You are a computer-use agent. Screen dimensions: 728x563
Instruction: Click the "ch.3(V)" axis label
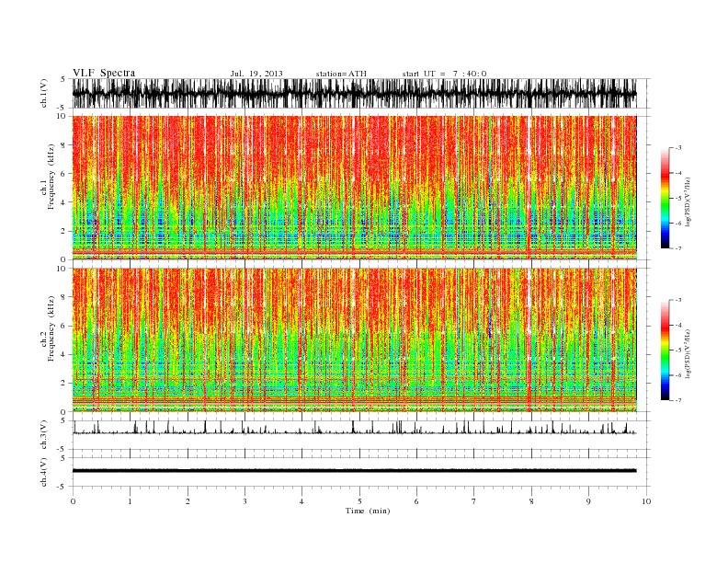click(x=43, y=435)
